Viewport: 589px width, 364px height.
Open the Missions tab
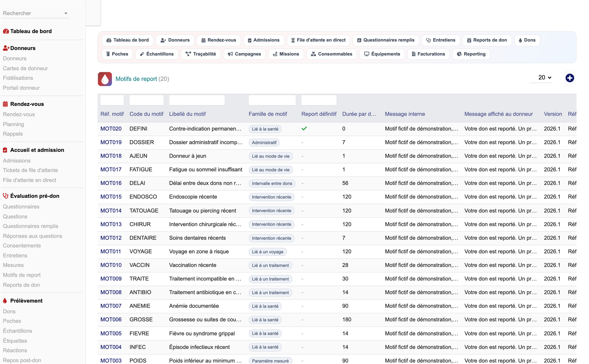pos(286,54)
